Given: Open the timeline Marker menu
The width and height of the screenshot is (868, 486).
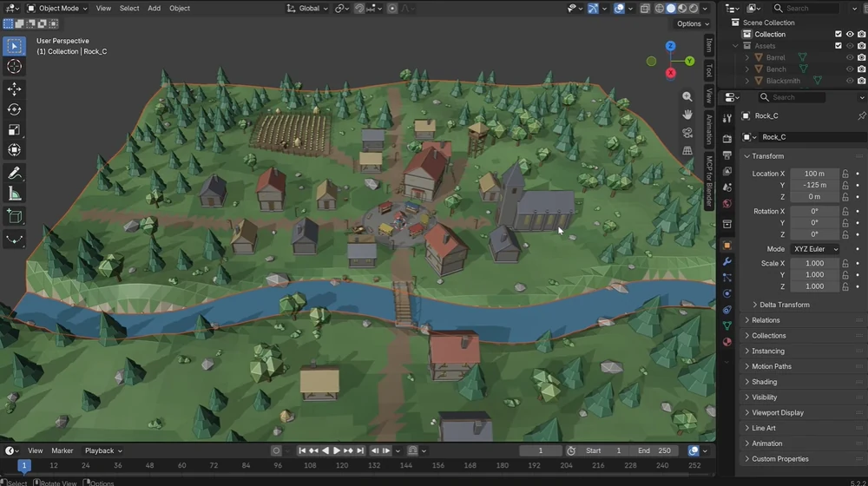Looking at the screenshot, I should (62, 450).
